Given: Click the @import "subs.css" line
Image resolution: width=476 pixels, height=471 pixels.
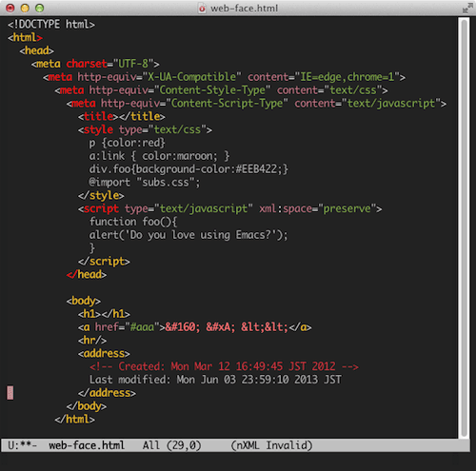Looking at the screenshot, I should 145,183.
